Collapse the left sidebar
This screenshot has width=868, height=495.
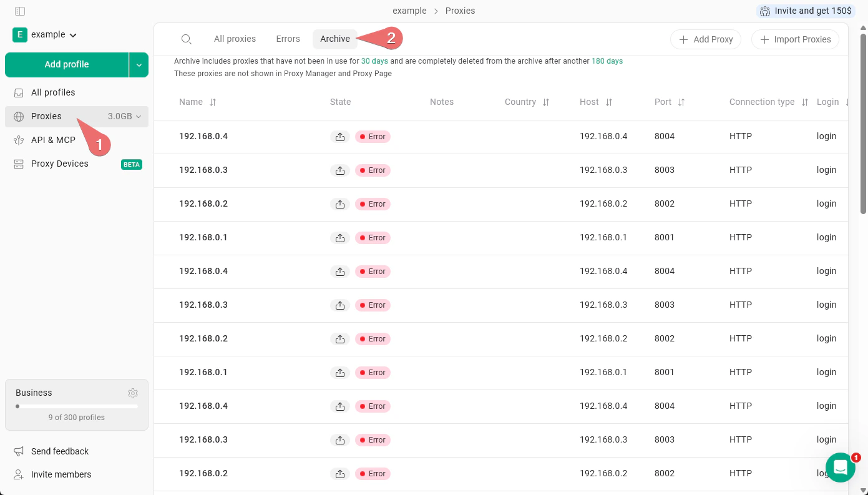(x=19, y=11)
